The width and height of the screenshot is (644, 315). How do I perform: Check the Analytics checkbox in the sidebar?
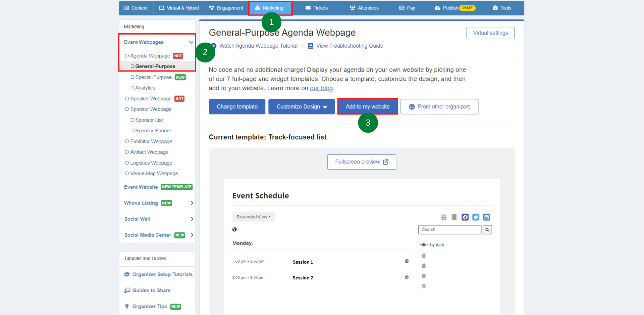(132, 88)
